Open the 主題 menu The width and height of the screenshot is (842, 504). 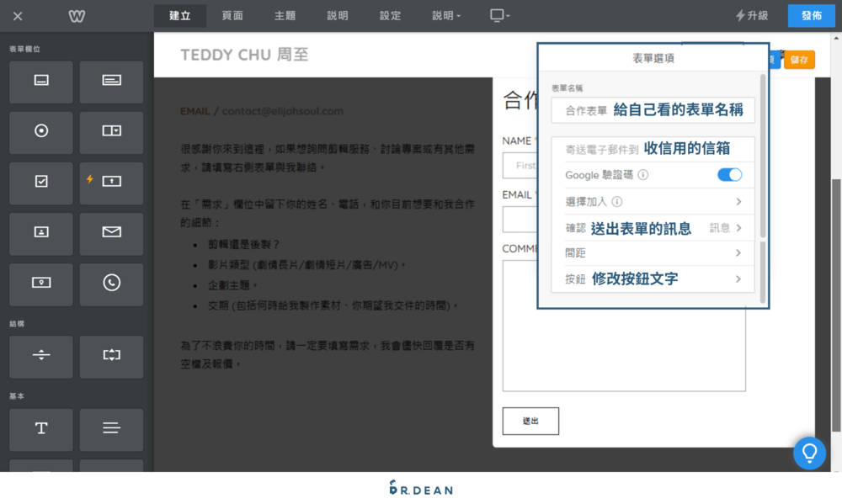pos(285,15)
